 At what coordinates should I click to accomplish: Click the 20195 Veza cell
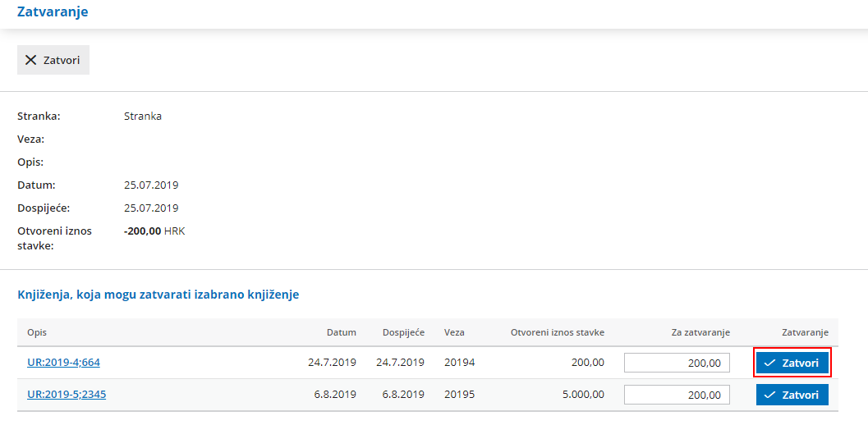click(x=459, y=394)
